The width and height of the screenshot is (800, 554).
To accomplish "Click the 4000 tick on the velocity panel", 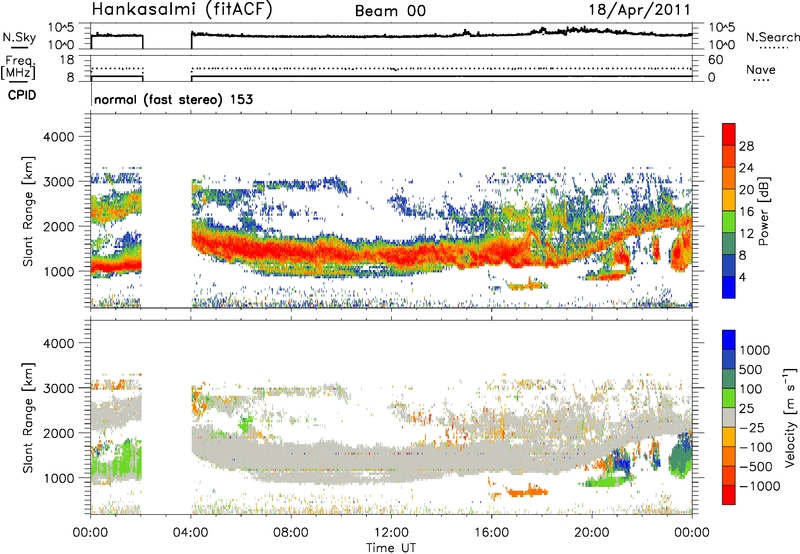I will 58,343.
